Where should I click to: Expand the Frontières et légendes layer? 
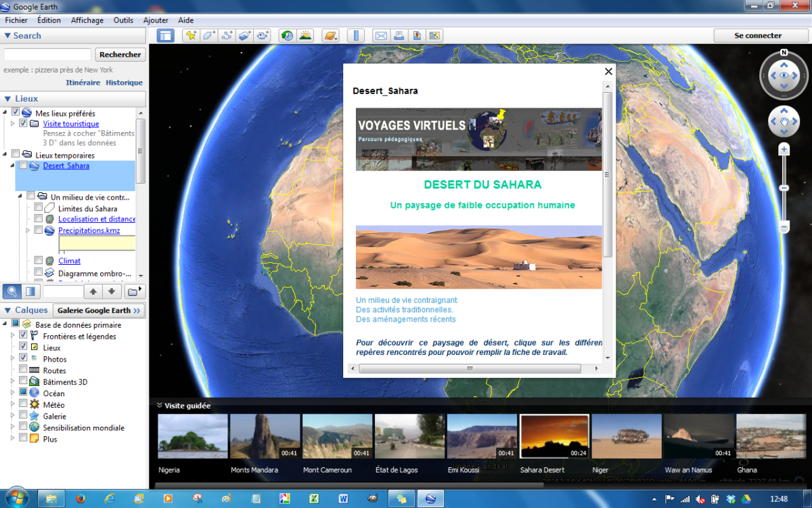tap(13, 335)
